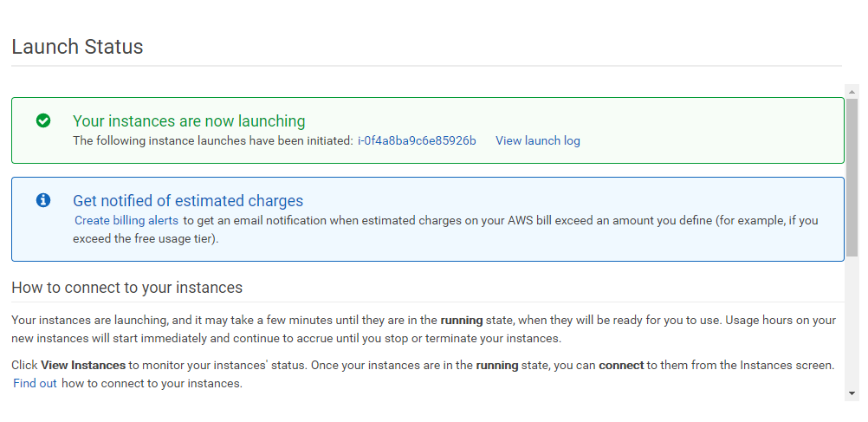The width and height of the screenshot is (868, 422).
Task: Click "The following instance launches have been initiated" text
Action: click(211, 140)
